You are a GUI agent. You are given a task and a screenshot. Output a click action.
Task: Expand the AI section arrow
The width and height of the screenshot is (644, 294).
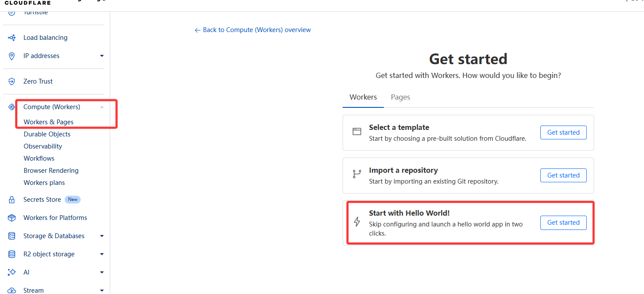click(x=102, y=272)
